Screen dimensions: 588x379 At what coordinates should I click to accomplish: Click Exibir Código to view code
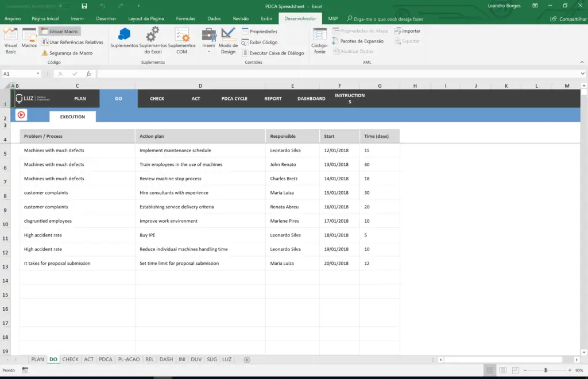[x=260, y=42]
